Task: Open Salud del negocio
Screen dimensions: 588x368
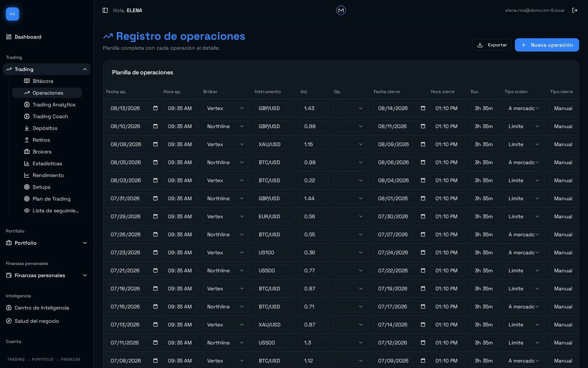Action: click(47, 321)
